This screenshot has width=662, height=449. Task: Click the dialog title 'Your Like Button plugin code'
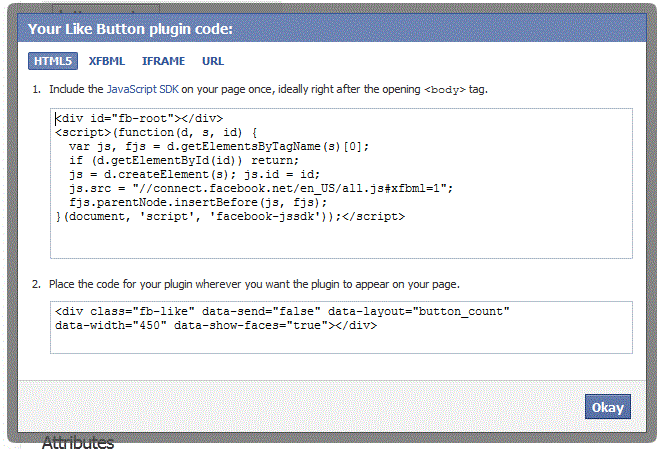[x=130, y=29]
